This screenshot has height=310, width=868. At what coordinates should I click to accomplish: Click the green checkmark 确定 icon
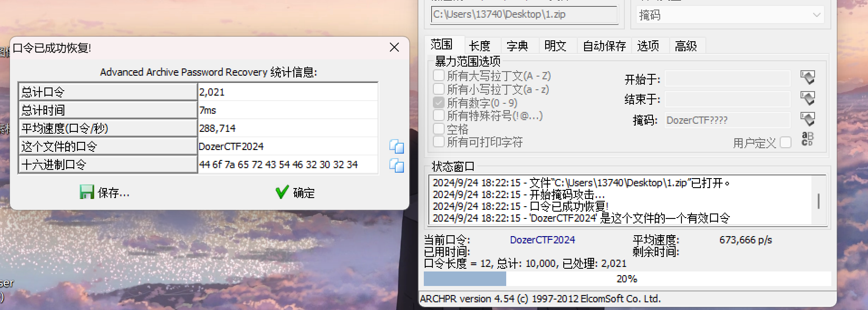pyautogui.click(x=282, y=193)
